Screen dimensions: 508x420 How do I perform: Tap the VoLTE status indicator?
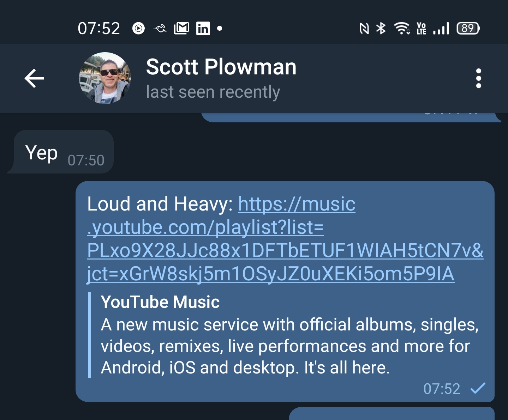tap(422, 28)
